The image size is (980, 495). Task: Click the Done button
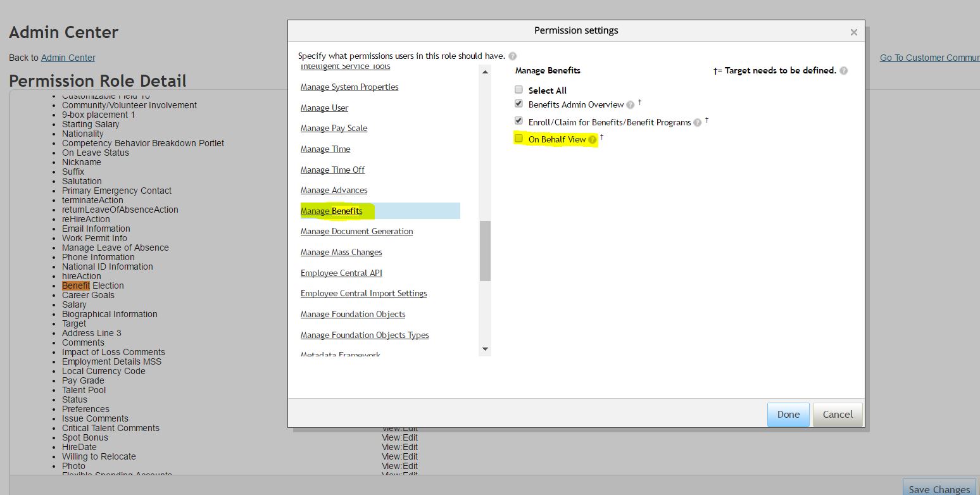click(788, 415)
